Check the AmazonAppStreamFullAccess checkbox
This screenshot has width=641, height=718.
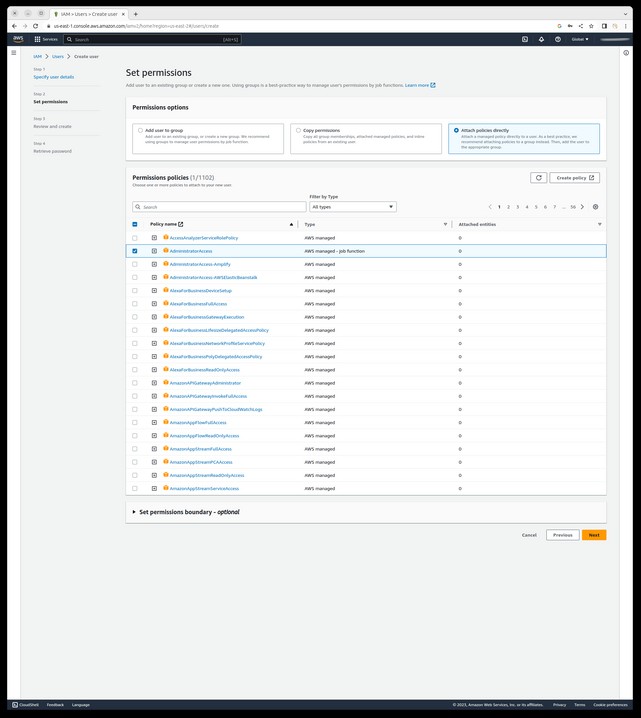135,449
